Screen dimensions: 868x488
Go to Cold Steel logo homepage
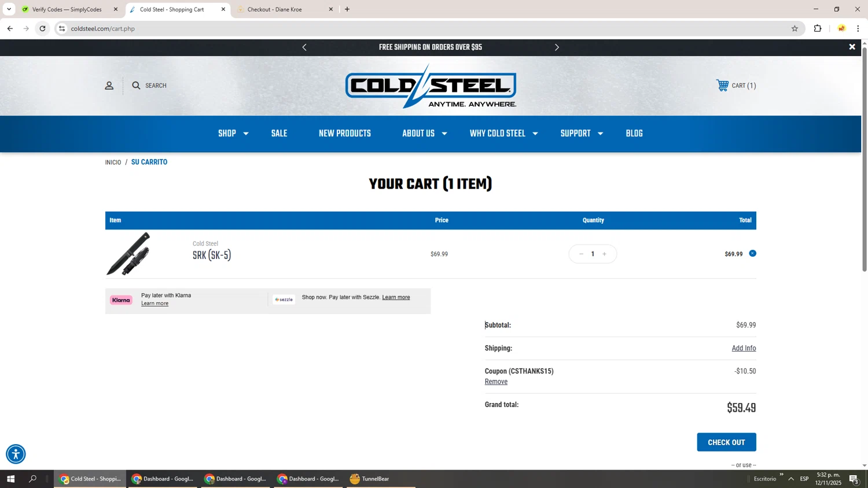coord(431,86)
